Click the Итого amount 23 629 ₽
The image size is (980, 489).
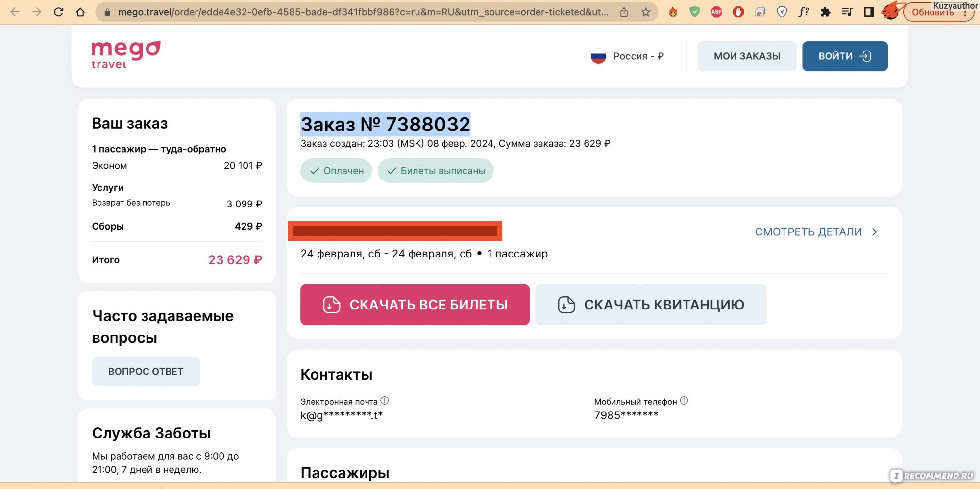(x=235, y=260)
